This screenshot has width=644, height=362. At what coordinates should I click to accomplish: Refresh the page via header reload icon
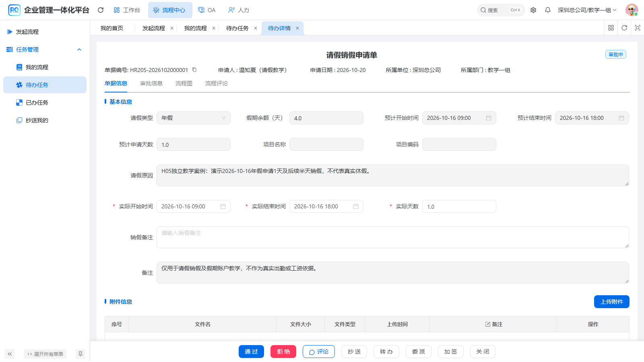[x=101, y=10]
